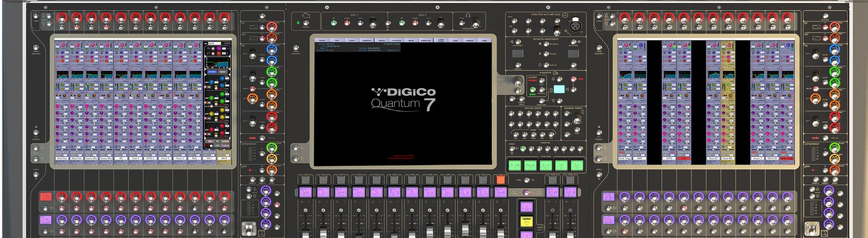Select the talkback XLR microphone connector
This screenshot has width=868, height=238.
point(576,25)
